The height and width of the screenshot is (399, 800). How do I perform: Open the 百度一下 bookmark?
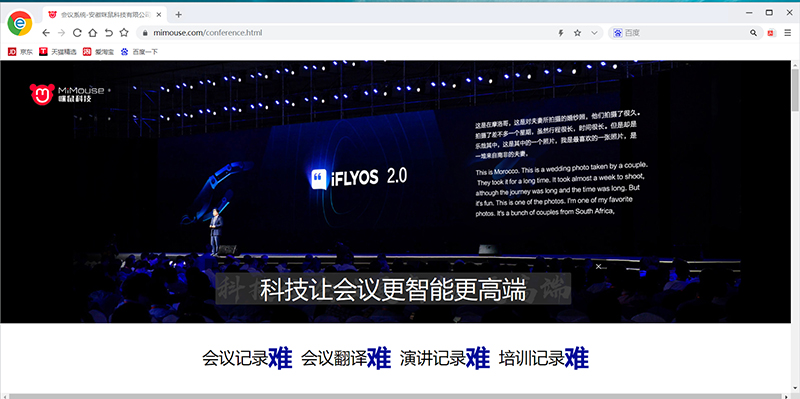pyautogui.click(x=139, y=52)
